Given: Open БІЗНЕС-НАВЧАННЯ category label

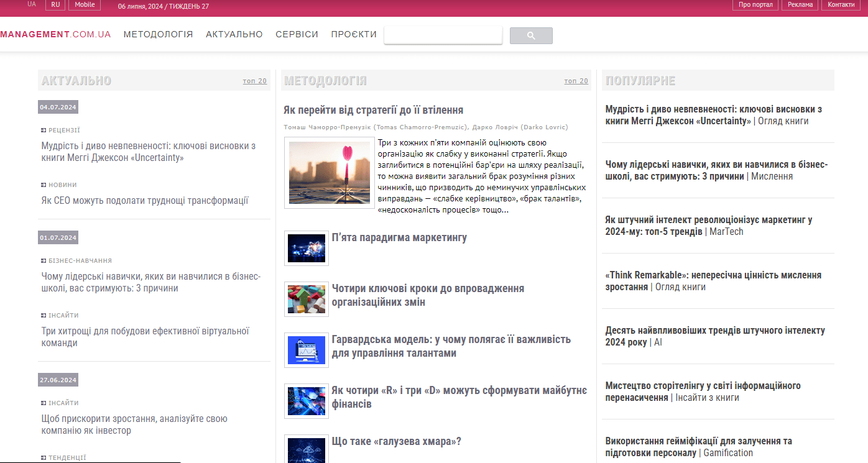Looking at the screenshot, I should (80, 261).
